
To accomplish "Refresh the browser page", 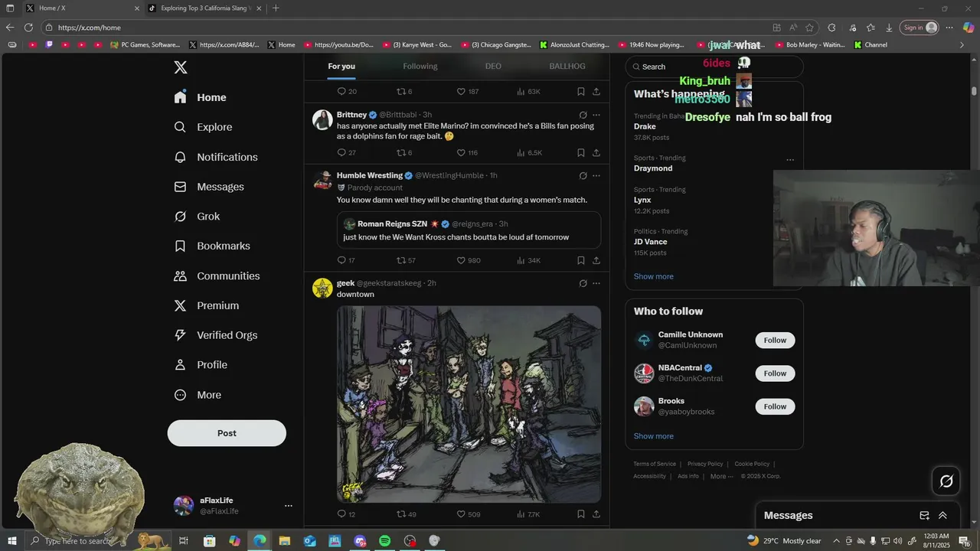I will (28, 28).
